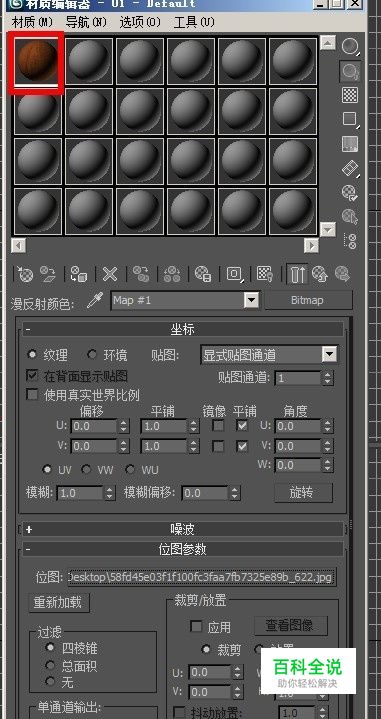Screen dimensions: 381x719
Task: Select the 无 filter radio button
Action: tap(51, 682)
